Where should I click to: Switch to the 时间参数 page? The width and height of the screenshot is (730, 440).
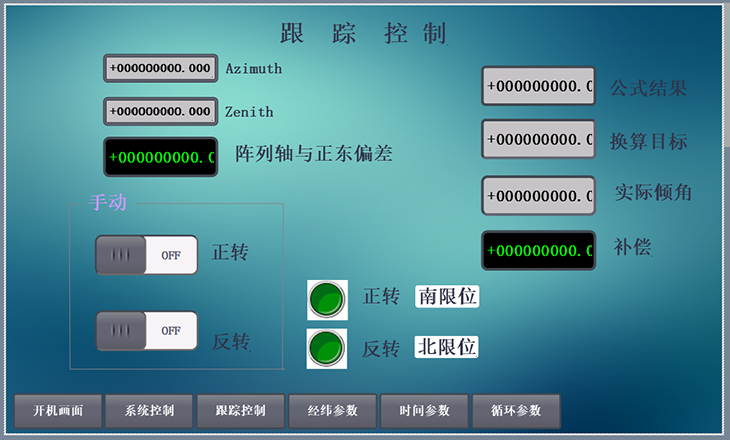coord(424,411)
